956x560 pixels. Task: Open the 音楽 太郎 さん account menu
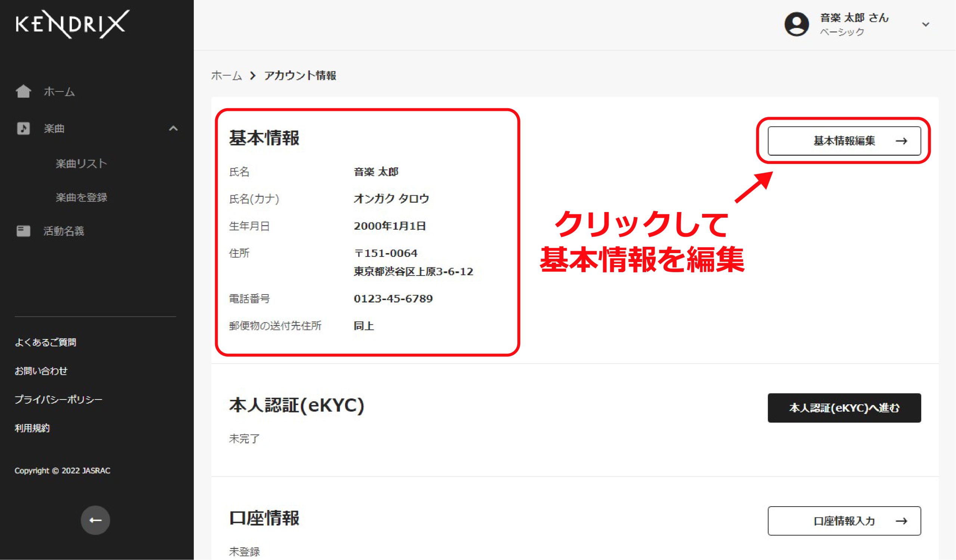[854, 18]
